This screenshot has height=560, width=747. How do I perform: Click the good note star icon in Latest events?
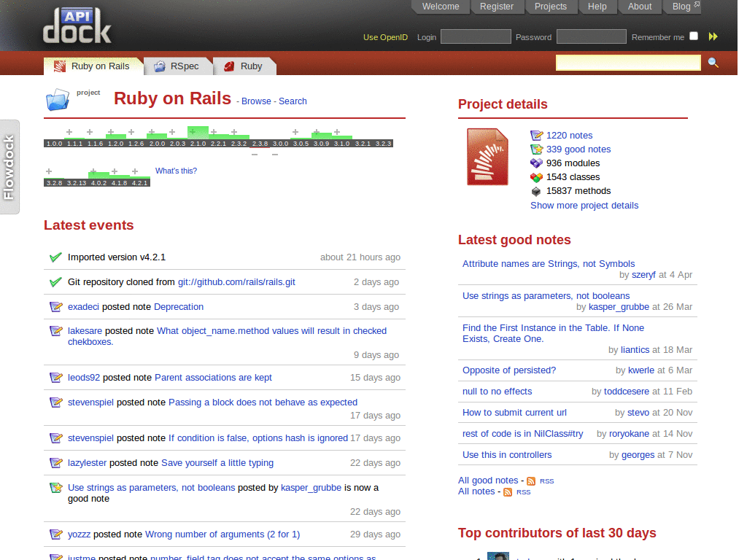[55, 488]
